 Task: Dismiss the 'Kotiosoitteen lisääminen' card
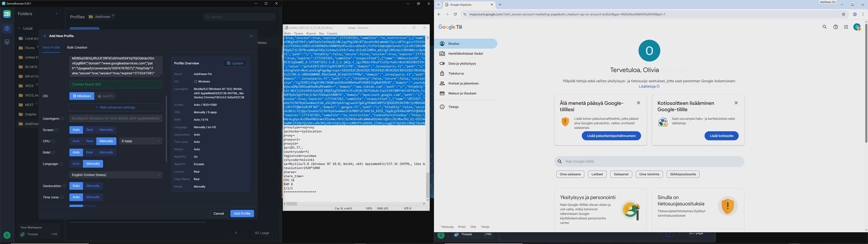tap(736, 103)
